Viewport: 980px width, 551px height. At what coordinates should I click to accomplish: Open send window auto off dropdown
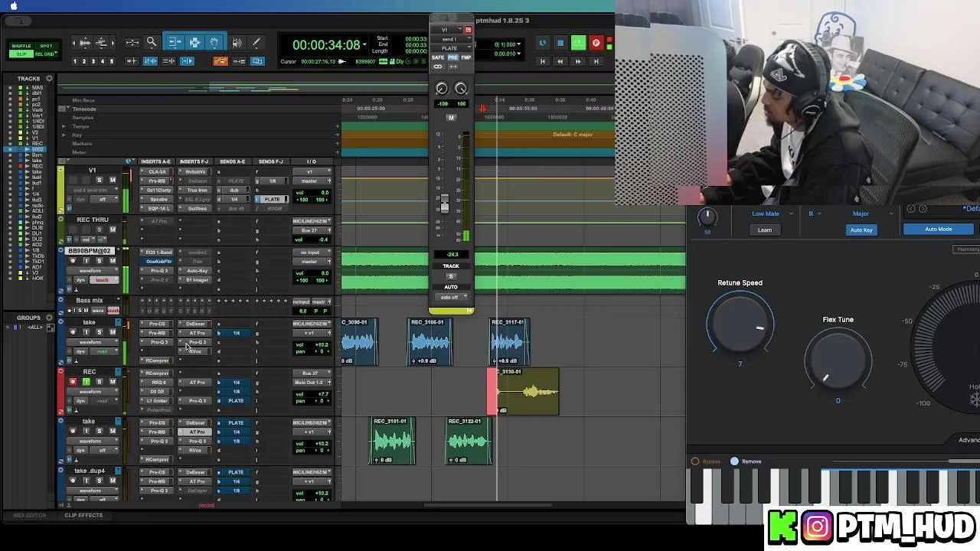coord(451,297)
